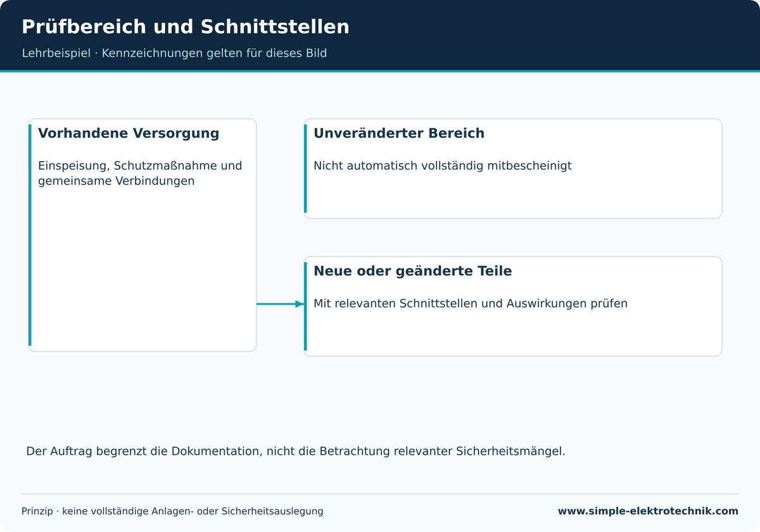This screenshot has width=760, height=532.
Task: Open the www.simple-elektrotechnik.com link
Action: 648,511
